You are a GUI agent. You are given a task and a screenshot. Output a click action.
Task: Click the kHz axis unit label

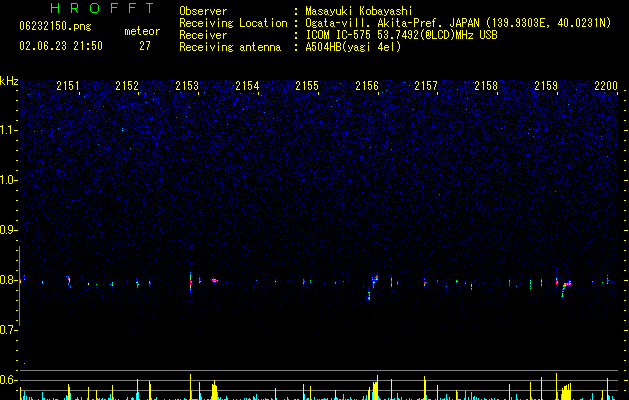pos(9,81)
